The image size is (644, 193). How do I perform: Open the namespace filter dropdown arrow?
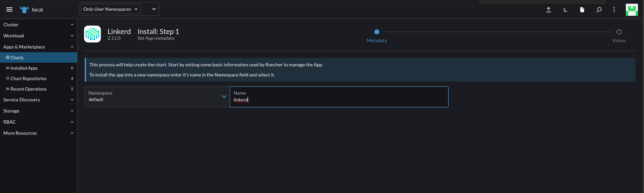[x=154, y=9]
